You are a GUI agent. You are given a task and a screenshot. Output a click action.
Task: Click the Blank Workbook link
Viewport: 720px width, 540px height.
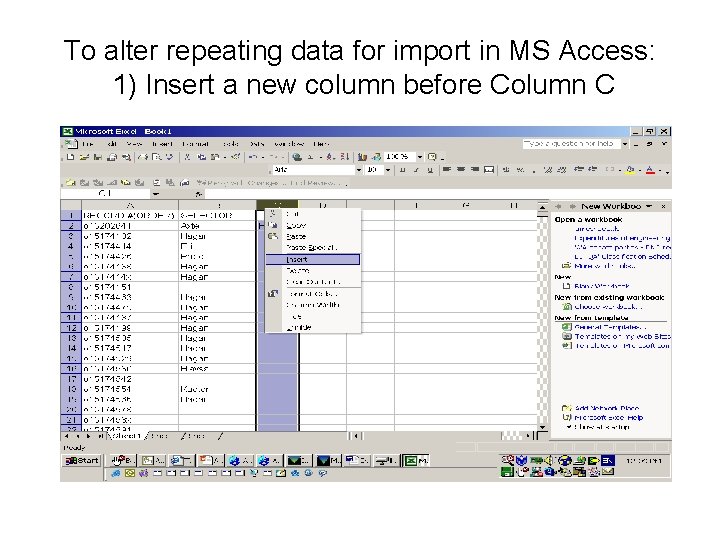(x=602, y=286)
